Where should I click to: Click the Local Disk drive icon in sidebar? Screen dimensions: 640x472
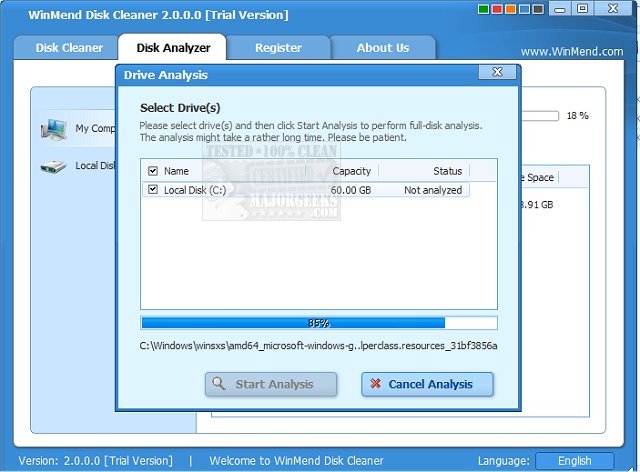53,167
